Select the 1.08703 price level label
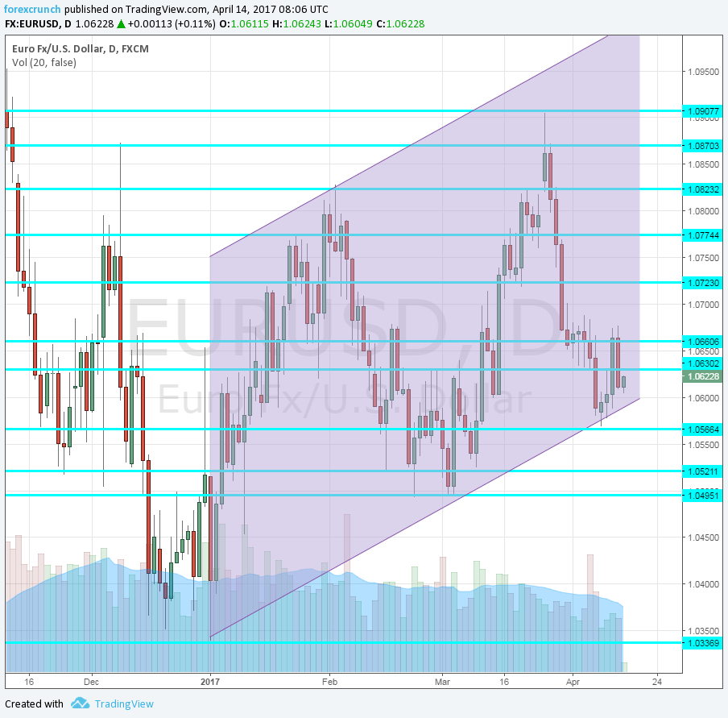728x718 pixels. (702, 146)
